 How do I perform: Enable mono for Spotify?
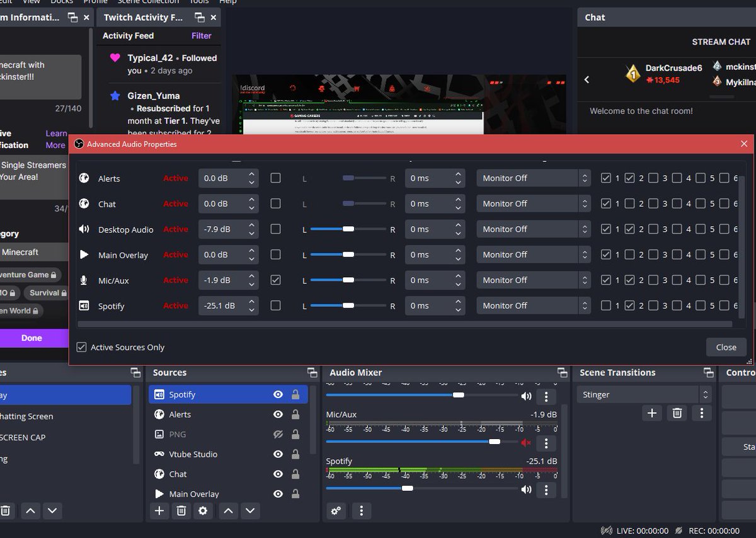tap(275, 306)
